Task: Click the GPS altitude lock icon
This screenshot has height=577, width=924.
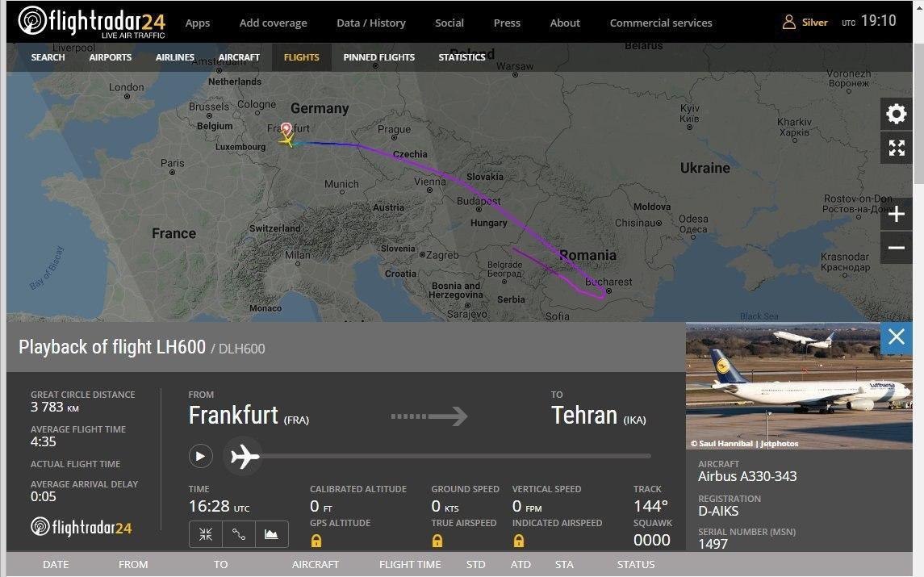Action: pyautogui.click(x=316, y=541)
